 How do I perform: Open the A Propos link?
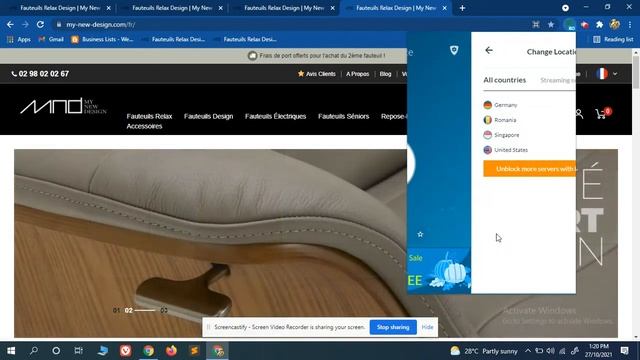click(358, 74)
